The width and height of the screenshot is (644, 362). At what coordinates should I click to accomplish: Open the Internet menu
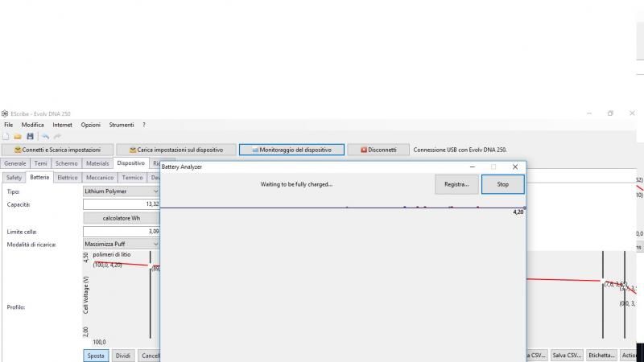coord(63,125)
